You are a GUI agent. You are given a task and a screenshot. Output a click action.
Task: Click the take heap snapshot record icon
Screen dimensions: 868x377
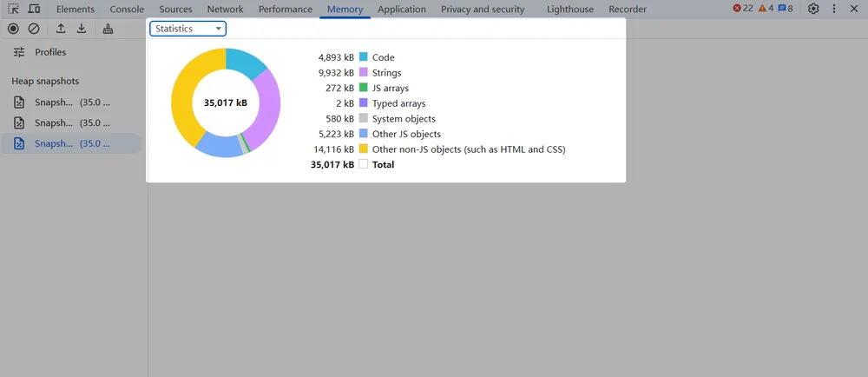13,29
